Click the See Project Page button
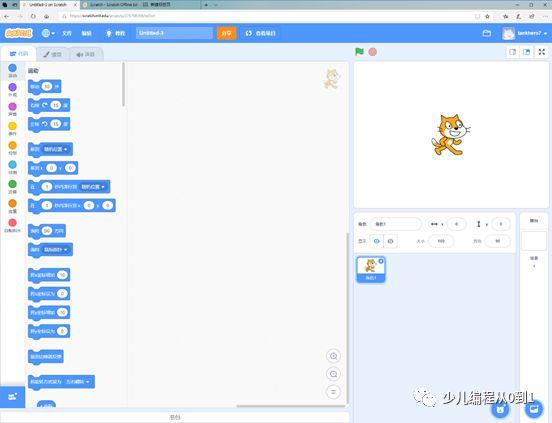 point(261,33)
